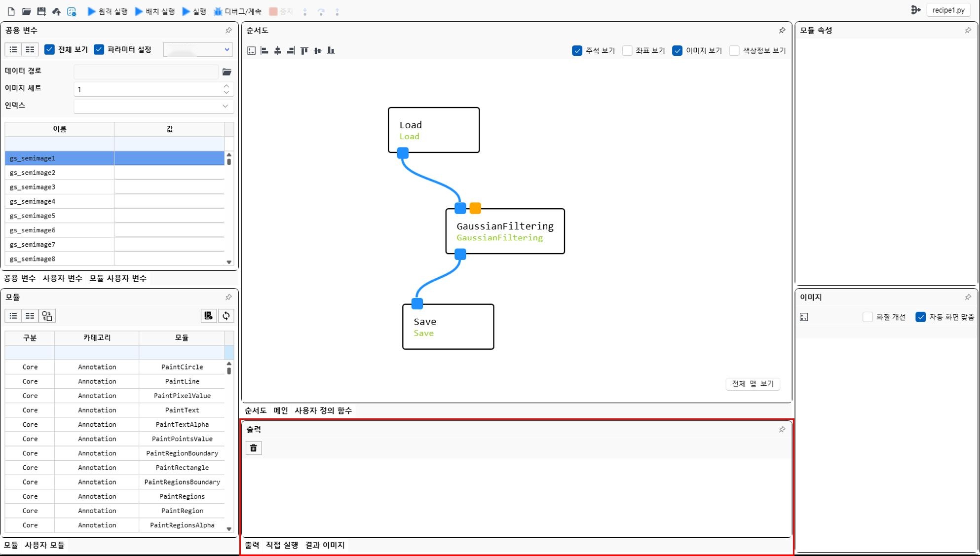Open the dropdown next to 파라미터 설정

226,49
